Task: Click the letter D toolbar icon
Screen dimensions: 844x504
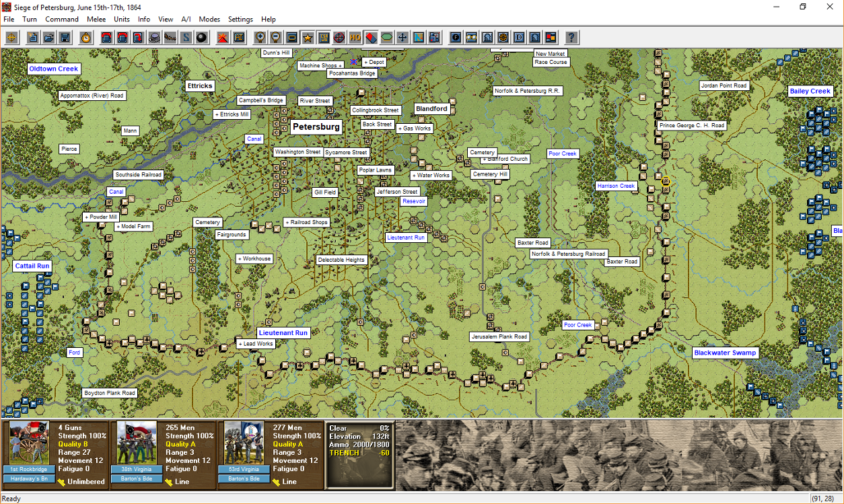Action: 520,38
